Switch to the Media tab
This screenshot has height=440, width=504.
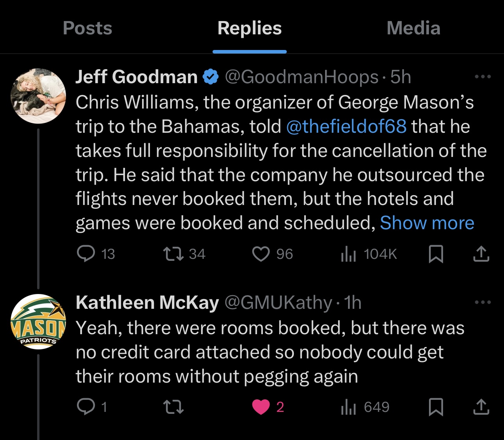point(413,28)
